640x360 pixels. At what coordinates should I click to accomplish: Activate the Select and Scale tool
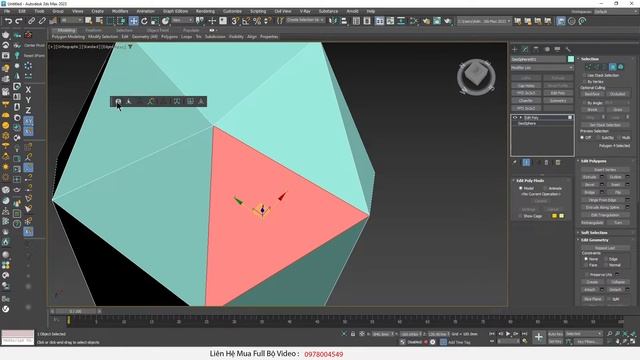pos(155,21)
